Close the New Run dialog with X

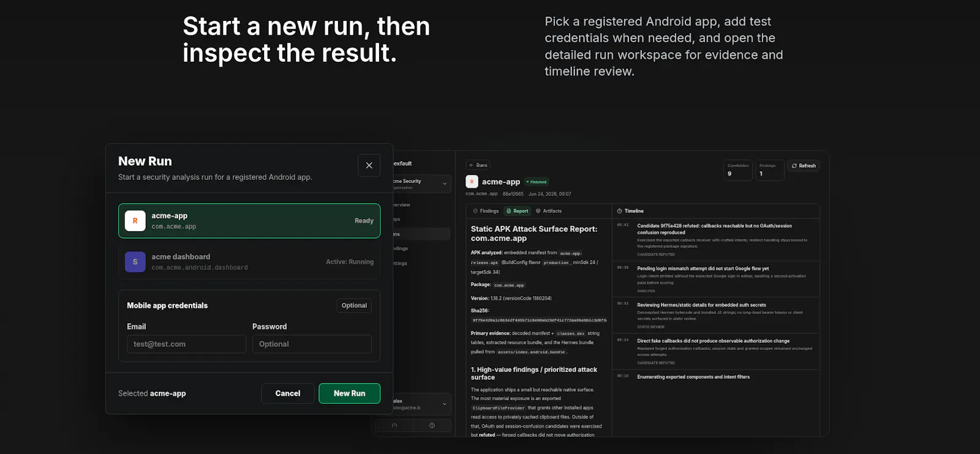(369, 165)
